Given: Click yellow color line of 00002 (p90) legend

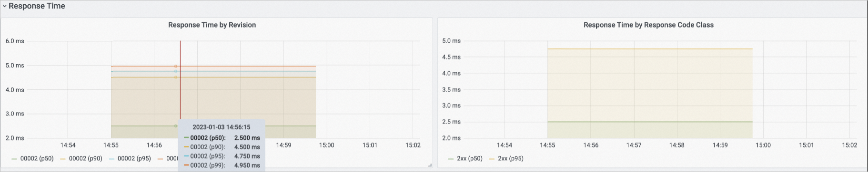Looking at the screenshot, I should coord(63,159).
